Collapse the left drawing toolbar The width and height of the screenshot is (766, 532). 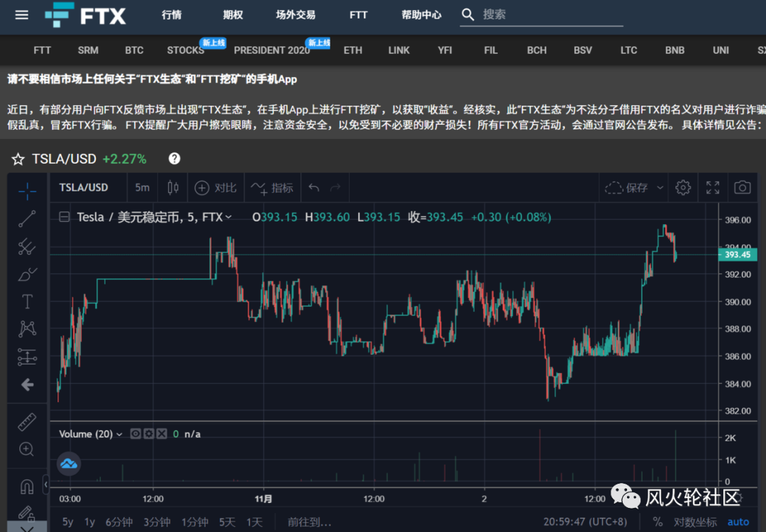[x=45, y=484]
